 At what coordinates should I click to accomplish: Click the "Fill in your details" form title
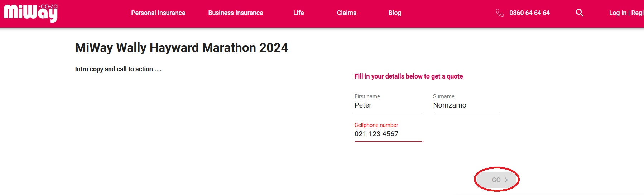point(408,76)
